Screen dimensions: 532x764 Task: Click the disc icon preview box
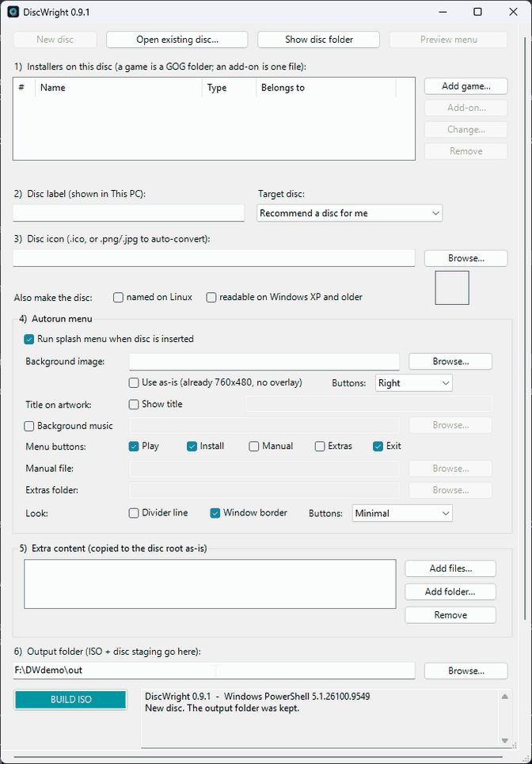(452, 288)
